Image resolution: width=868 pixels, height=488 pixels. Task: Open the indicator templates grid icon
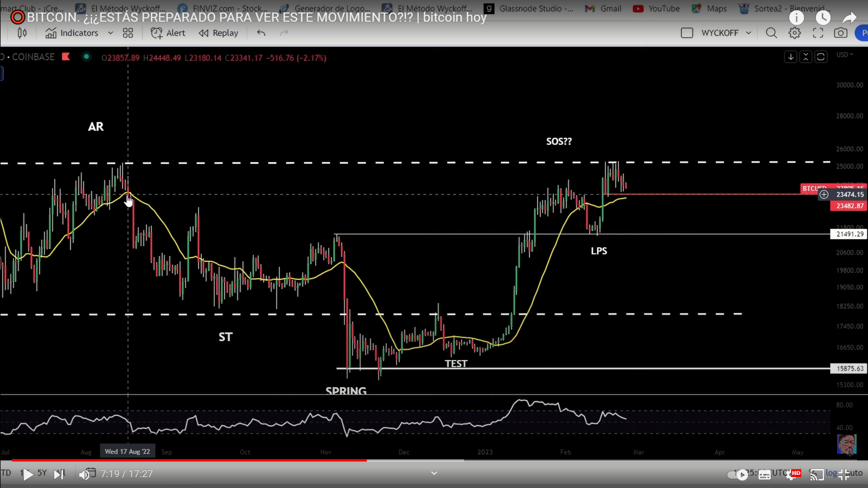128,33
